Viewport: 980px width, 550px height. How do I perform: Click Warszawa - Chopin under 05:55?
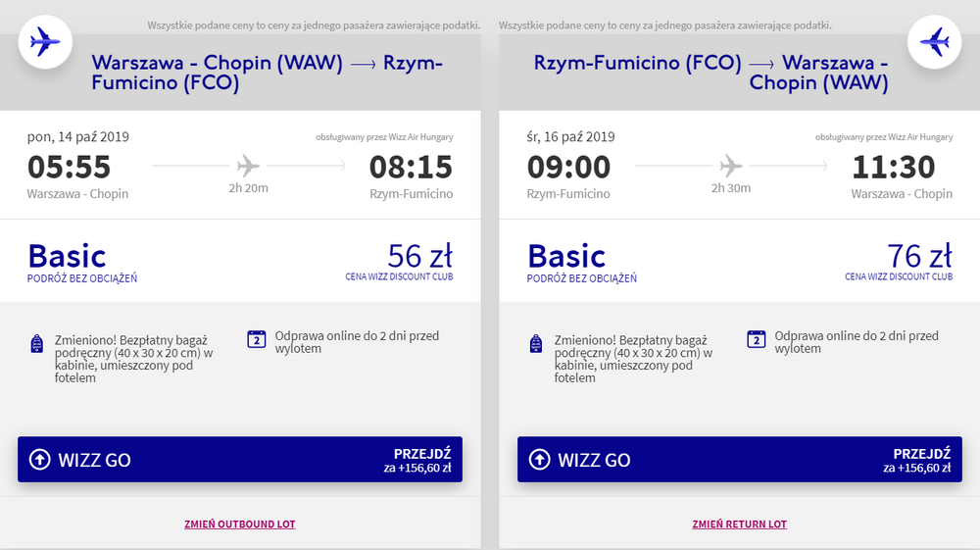(x=77, y=194)
